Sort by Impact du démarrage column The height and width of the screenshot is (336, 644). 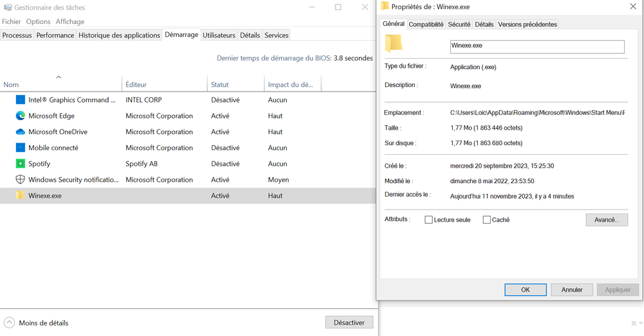pos(290,84)
